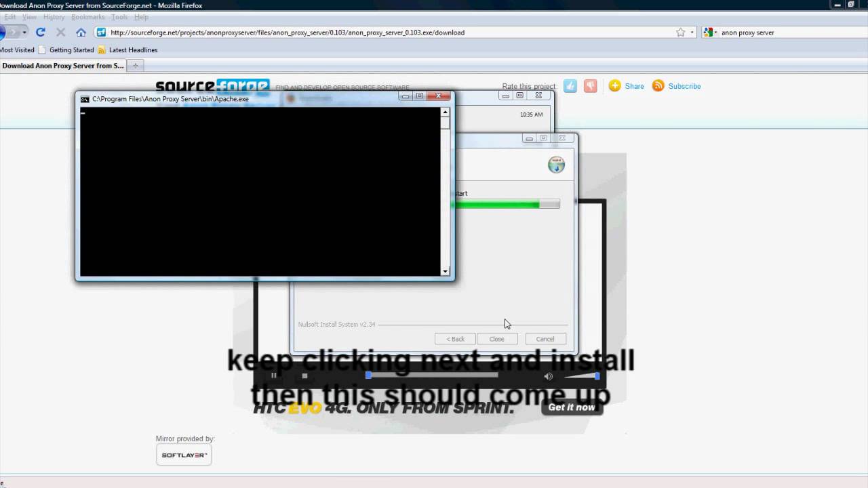Bookmark this page with the star
Viewport: 868px width, 488px height.
(680, 32)
